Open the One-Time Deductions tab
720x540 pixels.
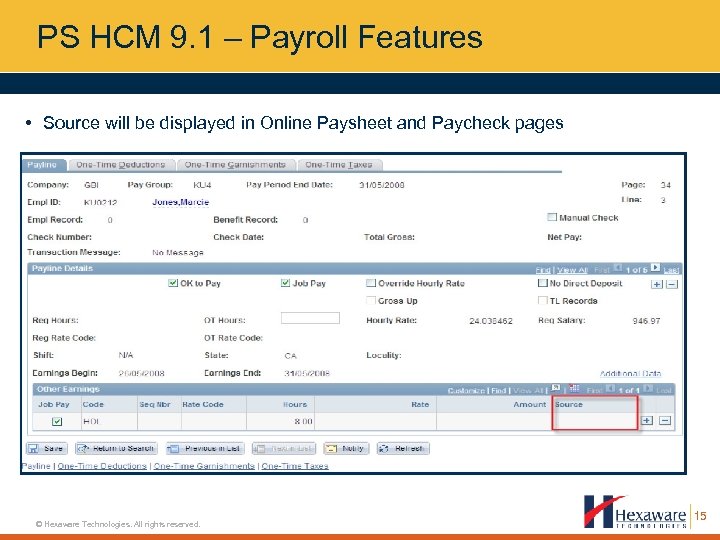point(121,165)
